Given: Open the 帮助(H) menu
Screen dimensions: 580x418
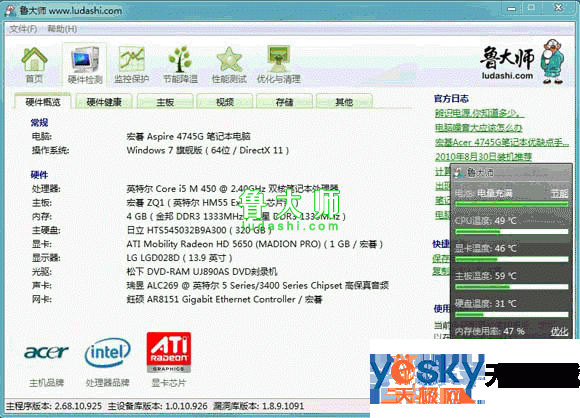Looking at the screenshot, I should tap(62, 29).
